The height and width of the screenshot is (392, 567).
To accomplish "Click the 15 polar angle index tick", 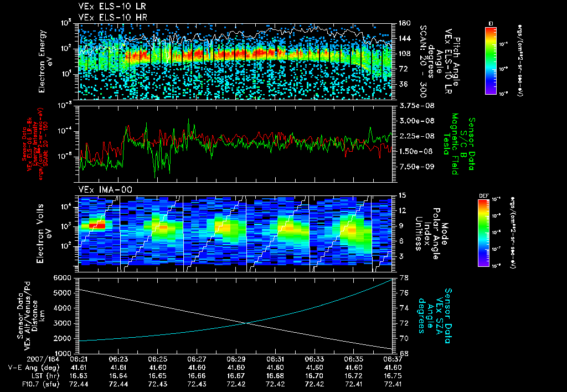I will click(402, 195).
